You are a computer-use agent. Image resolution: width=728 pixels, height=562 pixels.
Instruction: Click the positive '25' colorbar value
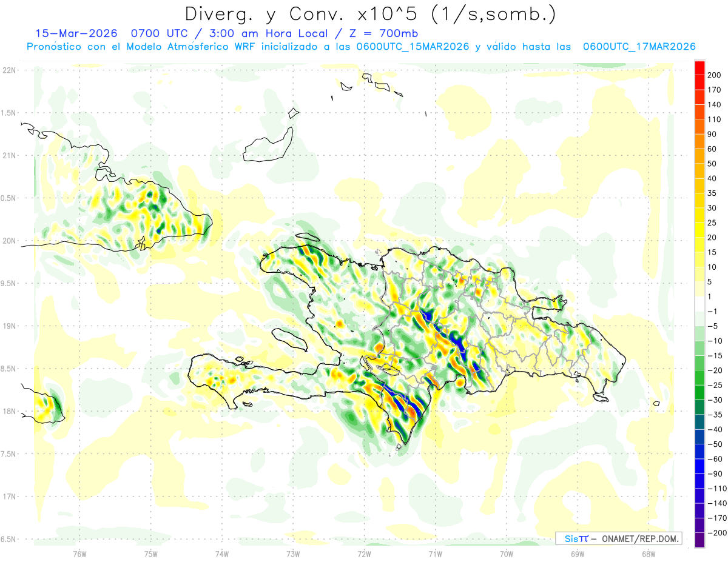click(712, 223)
